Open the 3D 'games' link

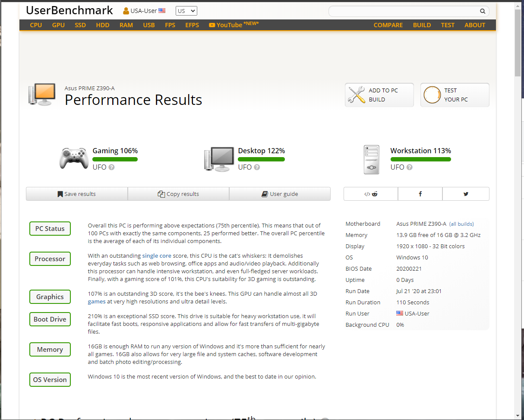click(x=97, y=302)
